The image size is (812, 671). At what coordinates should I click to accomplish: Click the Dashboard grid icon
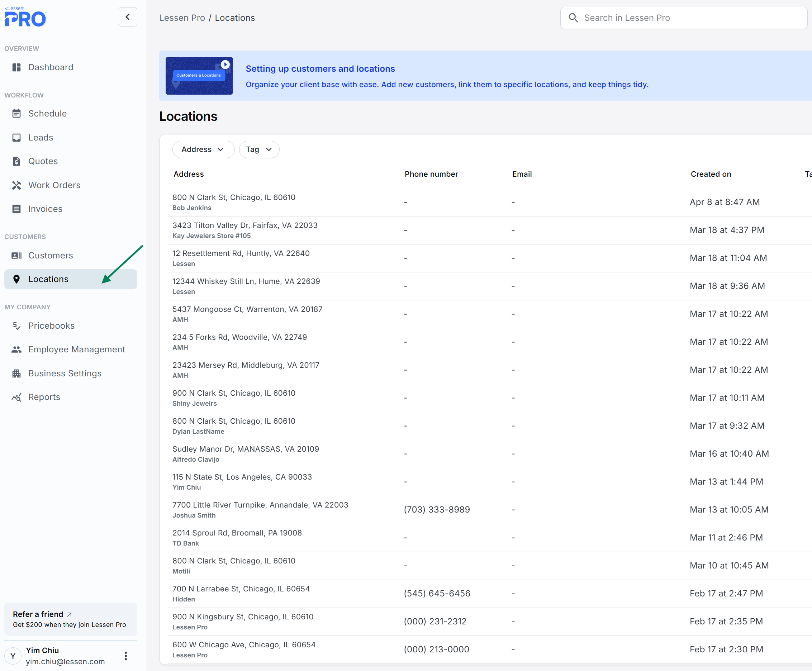coord(16,67)
